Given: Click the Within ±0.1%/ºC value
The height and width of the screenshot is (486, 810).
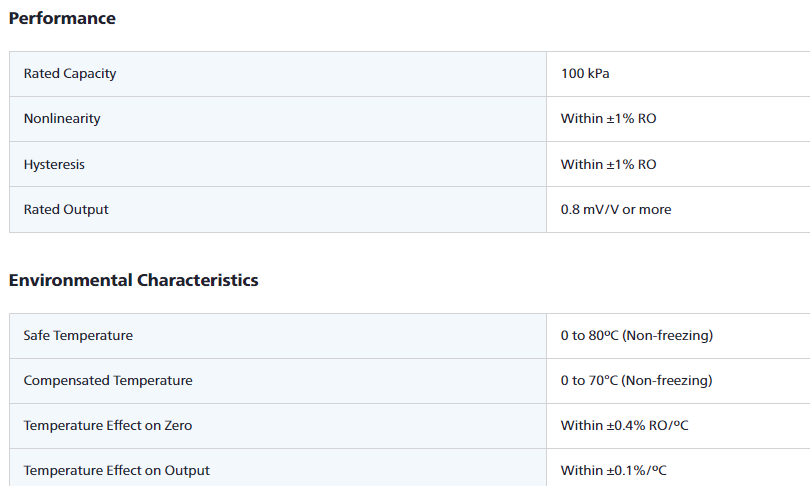Looking at the screenshot, I should 611,470.
